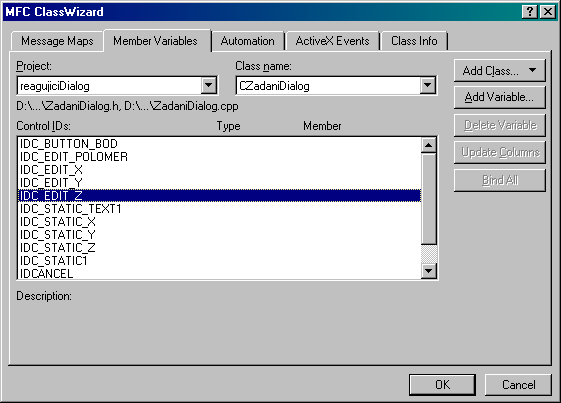Select the IDC_EDIT_POLOMER entry

coord(219,157)
